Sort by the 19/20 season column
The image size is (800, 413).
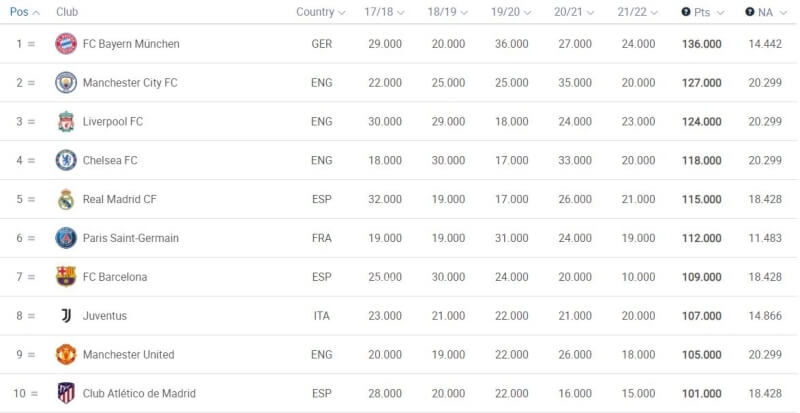coord(511,12)
